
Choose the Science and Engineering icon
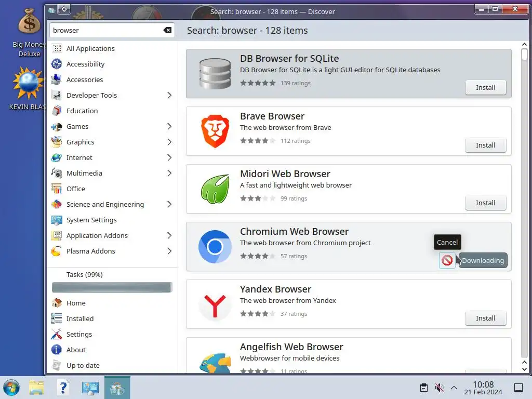click(x=57, y=205)
